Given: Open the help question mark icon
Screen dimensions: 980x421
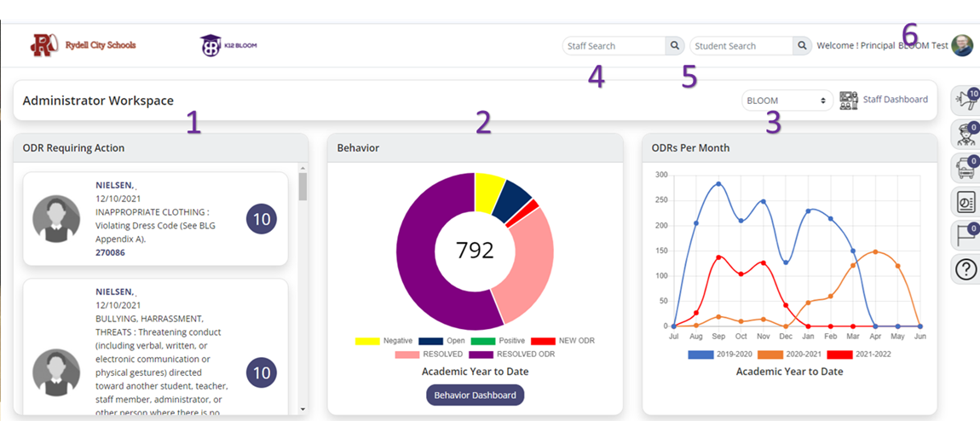Looking at the screenshot, I should [966, 269].
